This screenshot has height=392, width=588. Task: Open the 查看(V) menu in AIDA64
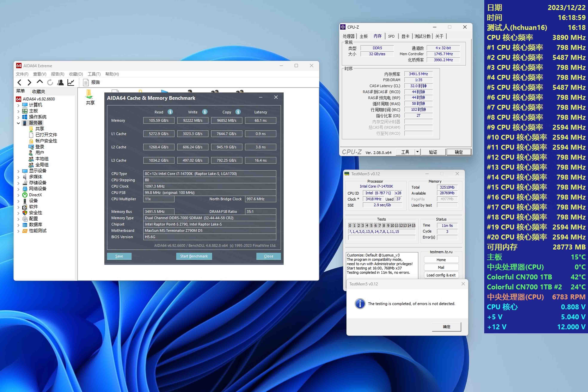(40, 74)
